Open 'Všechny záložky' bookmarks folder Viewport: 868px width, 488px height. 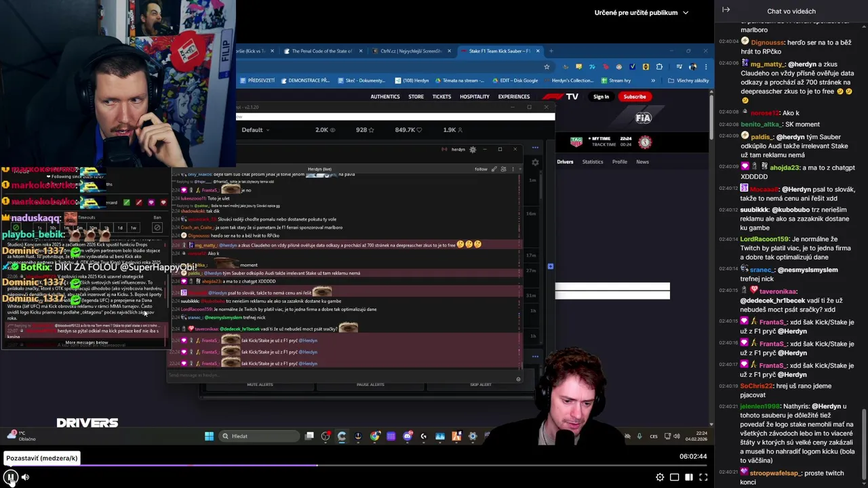click(x=688, y=80)
